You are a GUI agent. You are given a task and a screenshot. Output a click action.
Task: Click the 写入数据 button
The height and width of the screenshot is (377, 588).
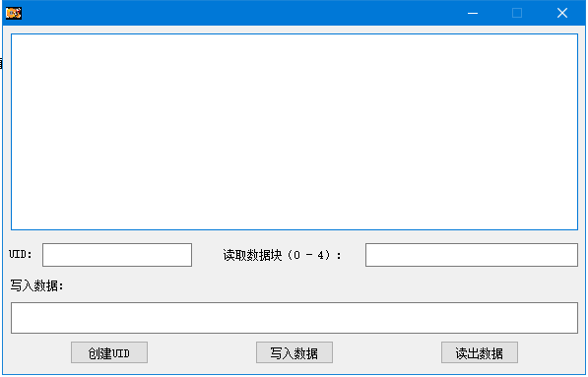294,352
